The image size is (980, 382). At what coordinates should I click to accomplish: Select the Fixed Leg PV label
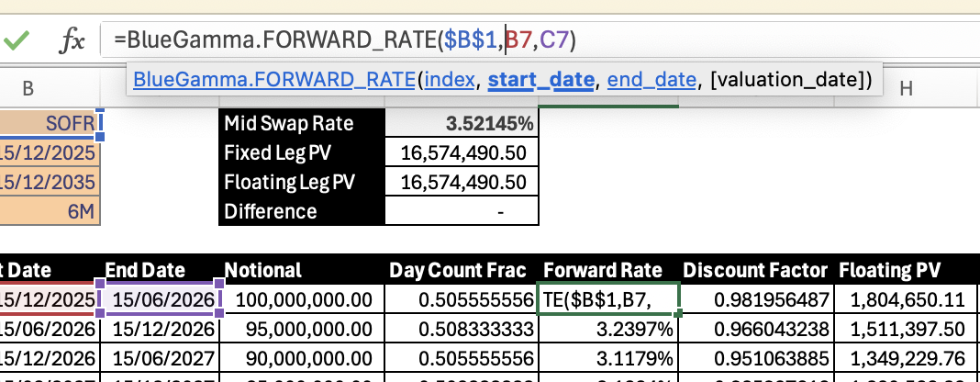point(303,152)
